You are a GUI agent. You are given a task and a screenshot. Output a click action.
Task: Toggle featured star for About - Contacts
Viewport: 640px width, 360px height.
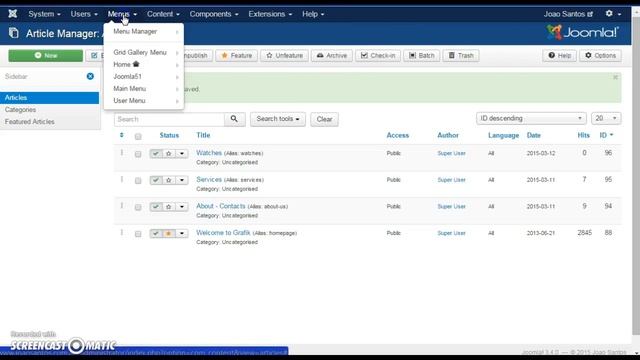169,207
